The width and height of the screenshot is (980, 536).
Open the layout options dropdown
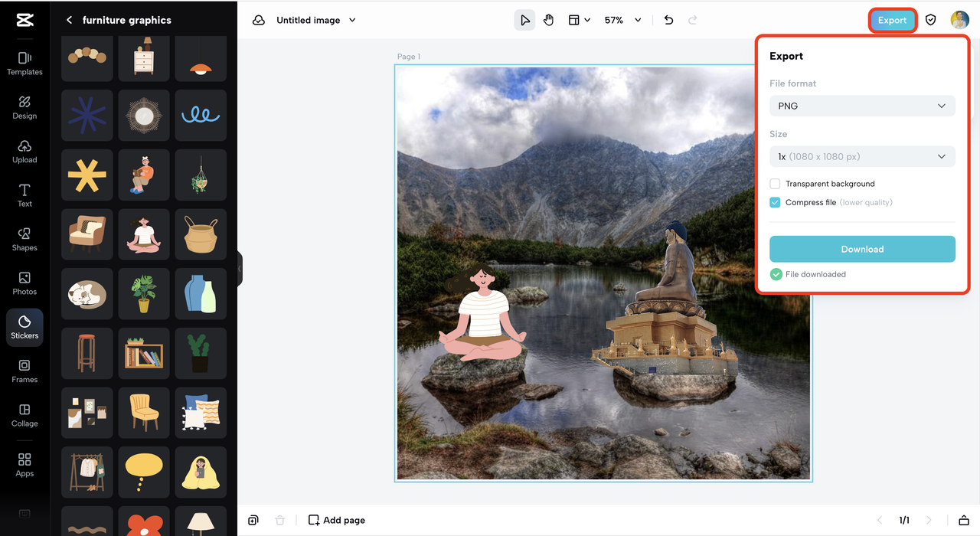click(x=579, y=20)
